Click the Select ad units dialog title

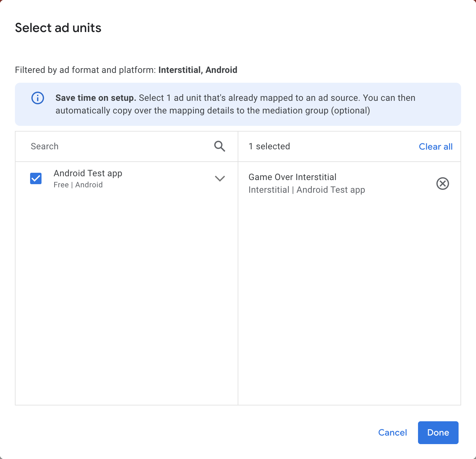[58, 28]
